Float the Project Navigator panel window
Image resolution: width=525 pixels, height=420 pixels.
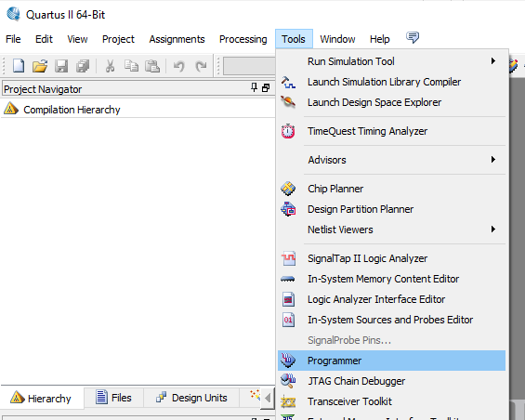tap(266, 87)
